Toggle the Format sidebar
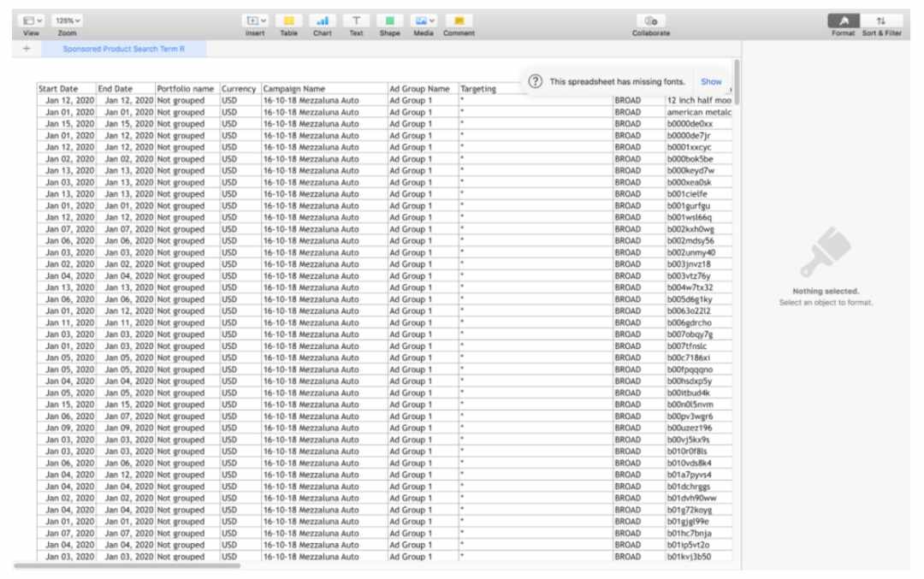Viewport: 924px width, 579px height. click(844, 21)
